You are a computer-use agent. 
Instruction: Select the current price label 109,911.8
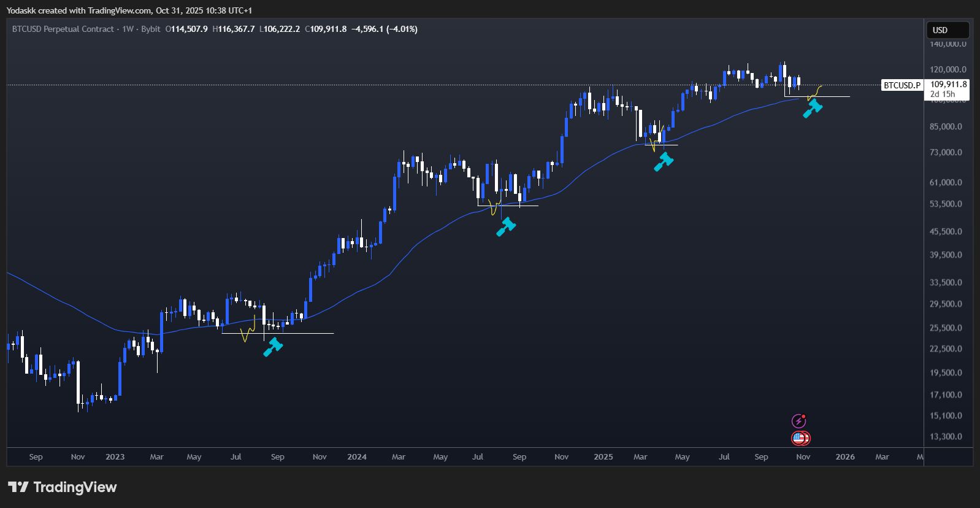pyautogui.click(x=948, y=85)
